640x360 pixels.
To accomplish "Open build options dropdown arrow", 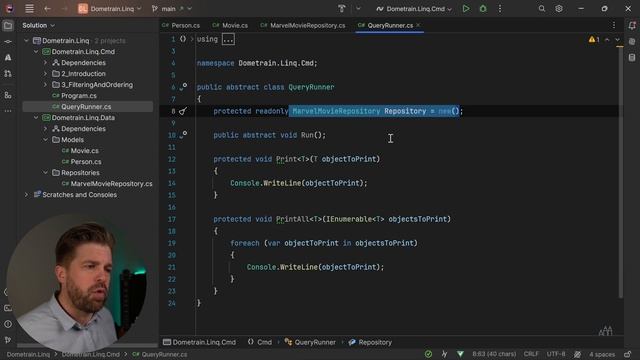I will 358,9.
